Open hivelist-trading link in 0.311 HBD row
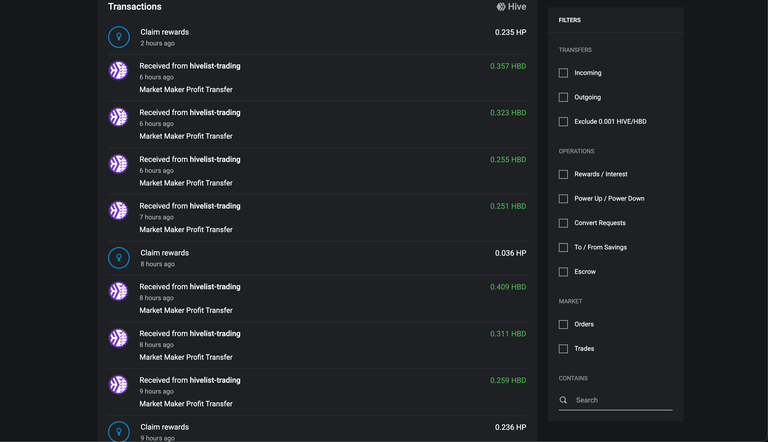The width and height of the screenshot is (768, 442). [x=215, y=334]
